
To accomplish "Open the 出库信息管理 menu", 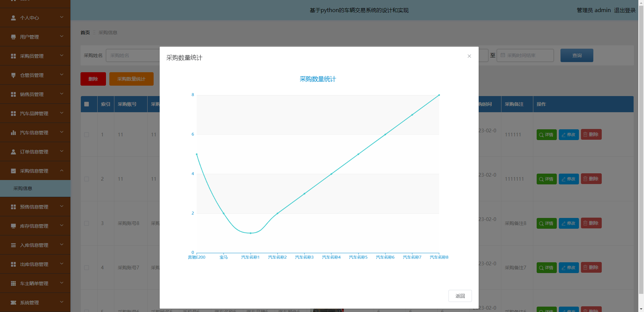I will (35, 264).
